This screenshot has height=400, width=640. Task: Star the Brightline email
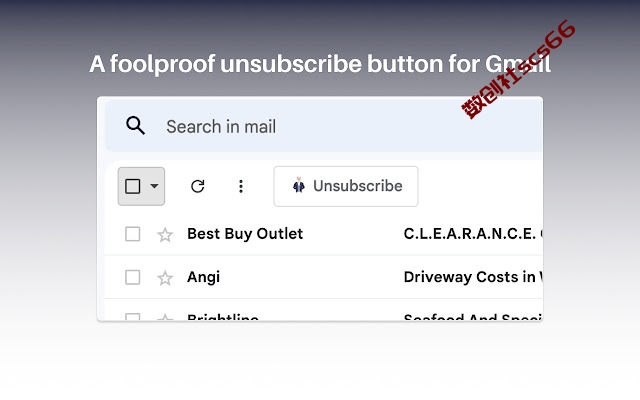[x=165, y=317]
